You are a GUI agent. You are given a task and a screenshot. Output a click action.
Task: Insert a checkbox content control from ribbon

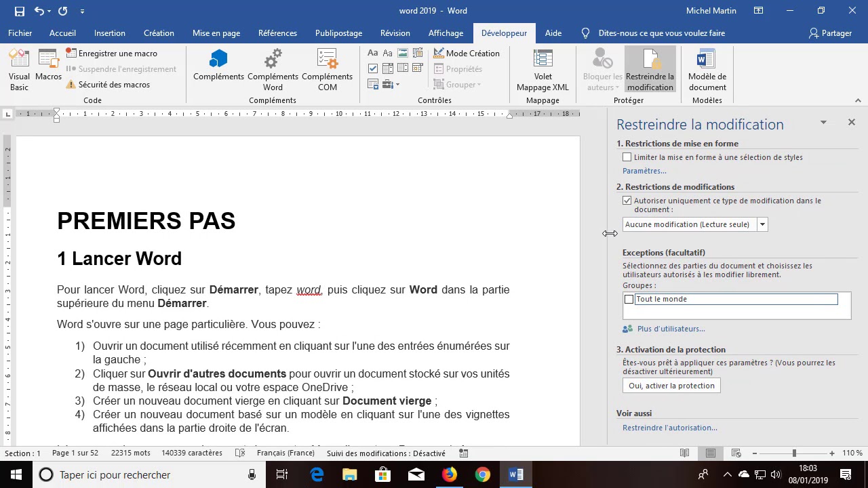[x=373, y=68]
